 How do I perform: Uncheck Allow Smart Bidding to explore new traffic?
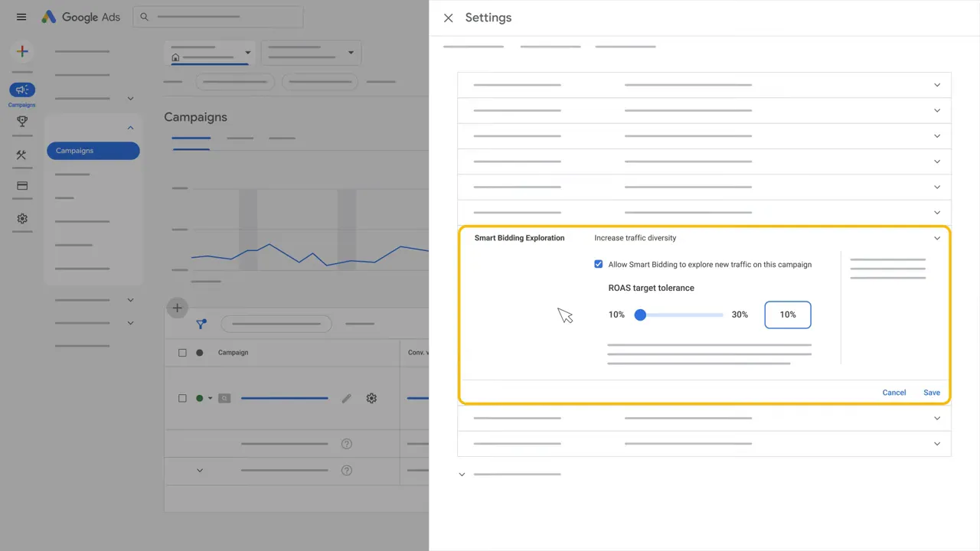(599, 264)
